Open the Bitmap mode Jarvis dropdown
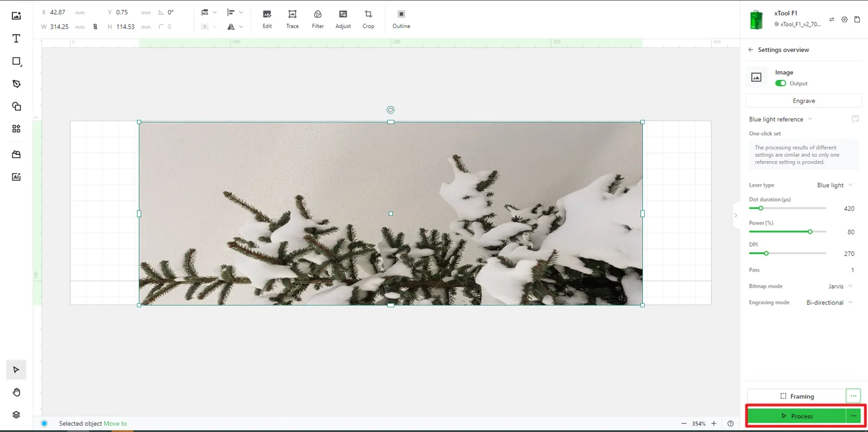 point(840,286)
